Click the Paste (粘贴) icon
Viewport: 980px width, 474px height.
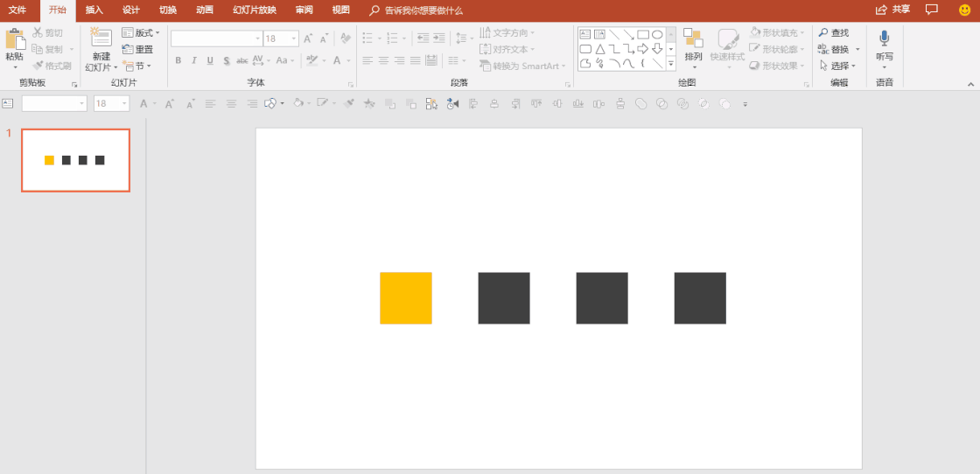click(15, 39)
